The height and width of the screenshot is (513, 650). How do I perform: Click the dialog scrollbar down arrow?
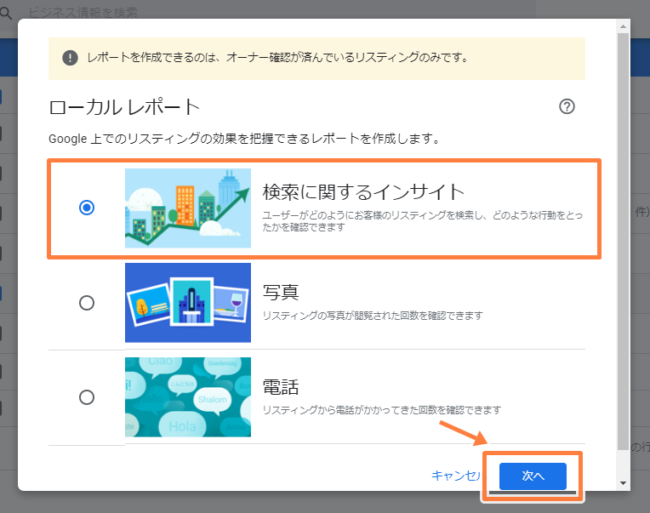click(x=623, y=483)
